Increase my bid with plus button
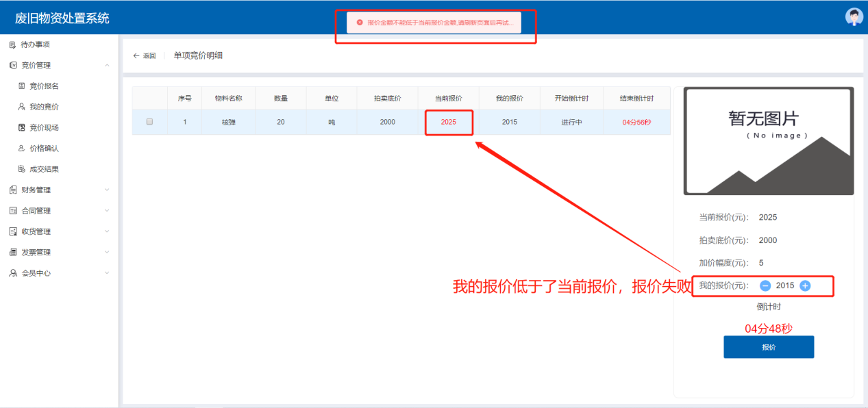 click(x=805, y=285)
